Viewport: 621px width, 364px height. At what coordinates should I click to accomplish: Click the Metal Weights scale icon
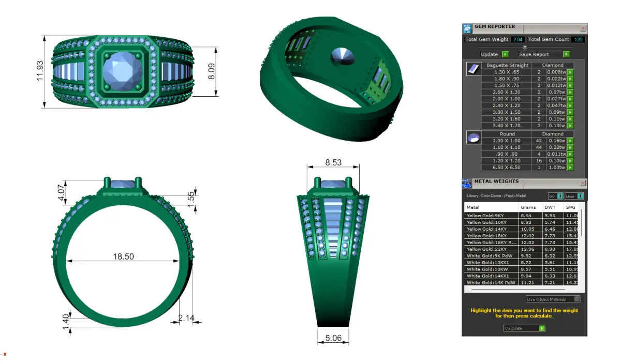point(466,183)
